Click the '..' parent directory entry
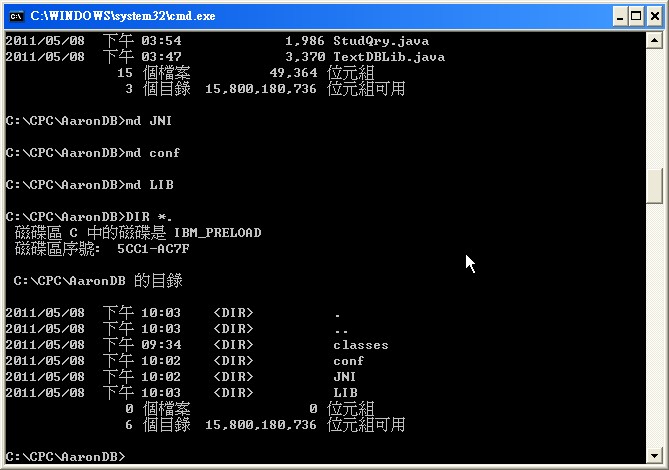The width and height of the screenshot is (669, 470). point(341,331)
